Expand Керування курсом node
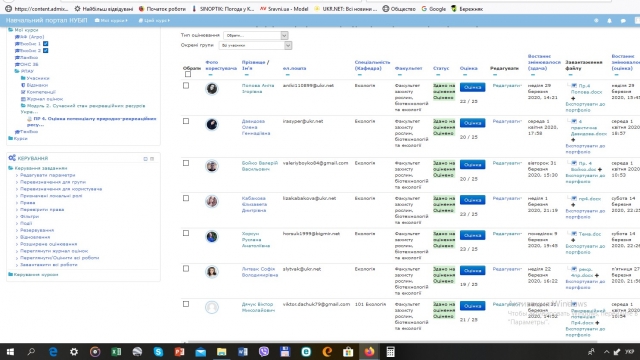 tap(11, 275)
